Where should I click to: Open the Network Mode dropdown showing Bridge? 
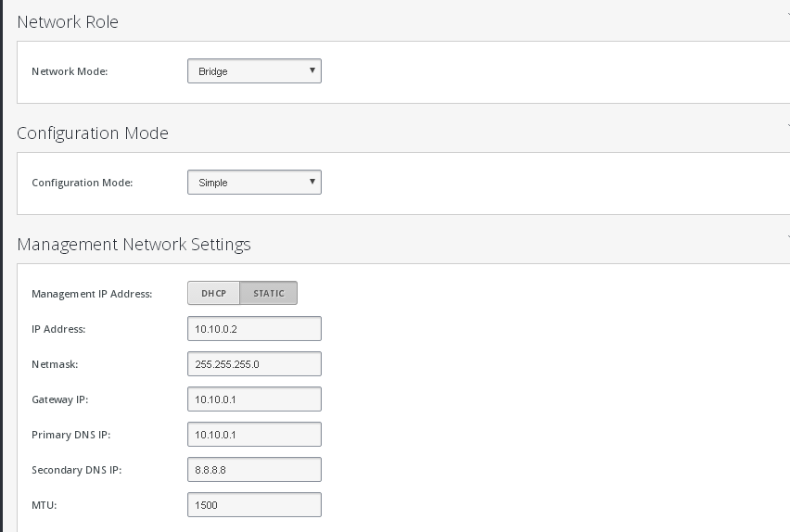tap(254, 71)
